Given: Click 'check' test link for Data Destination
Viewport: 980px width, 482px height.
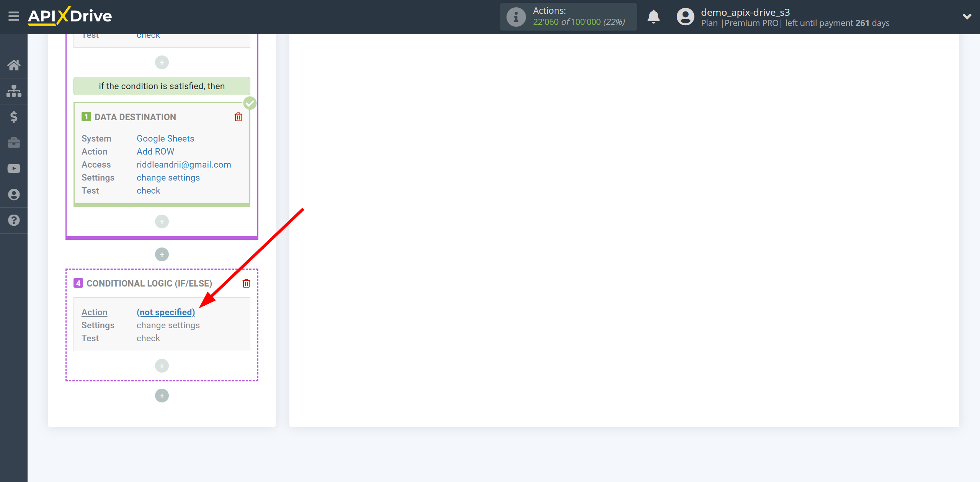Looking at the screenshot, I should [148, 191].
